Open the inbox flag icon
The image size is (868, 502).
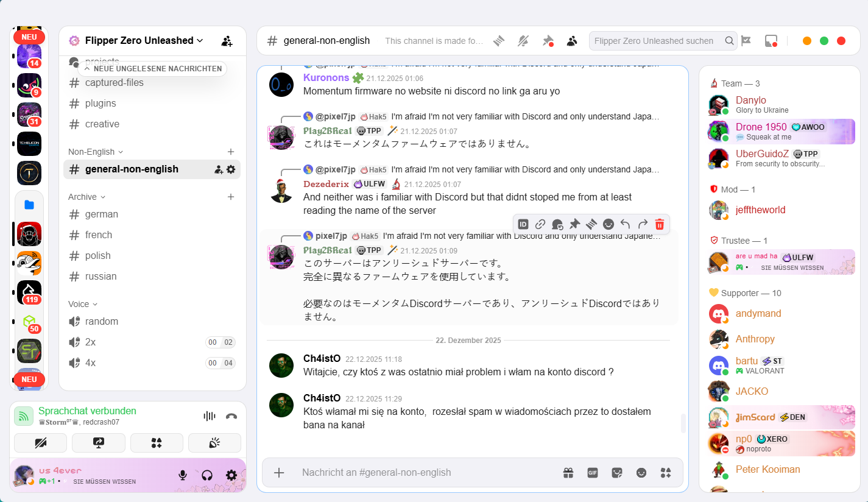click(x=746, y=41)
